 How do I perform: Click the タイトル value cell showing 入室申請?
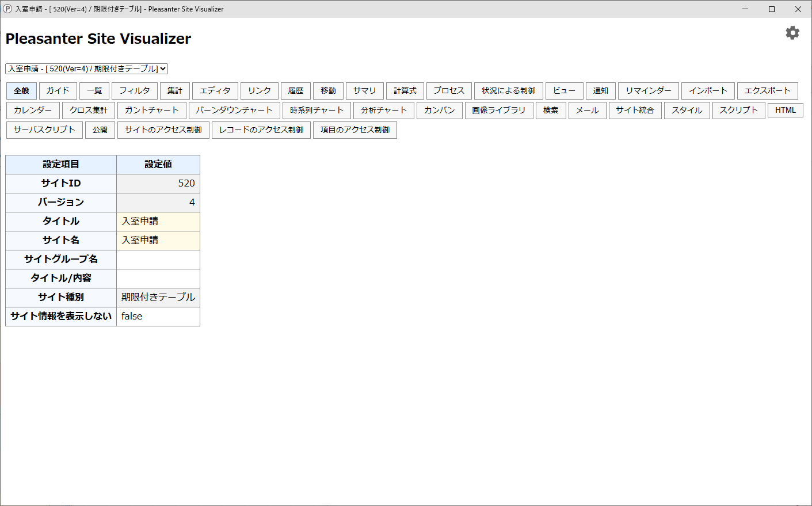[x=158, y=221]
